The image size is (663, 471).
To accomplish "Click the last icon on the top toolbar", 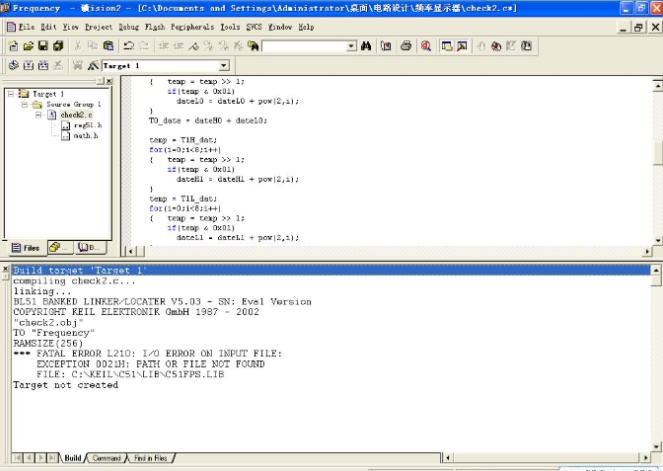I will coord(526,46).
